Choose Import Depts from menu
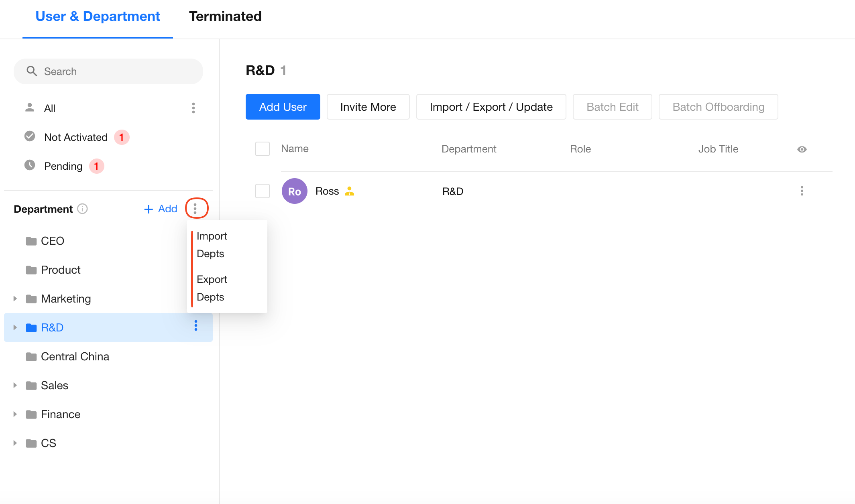 (x=212, y=245)
